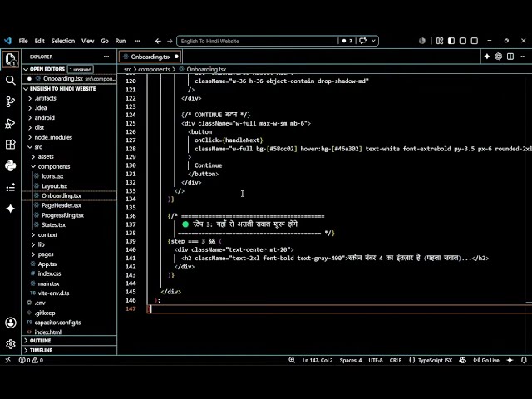532x399 pixels.
Task: Click Go Live in the status bar
Action: [486, 360]
